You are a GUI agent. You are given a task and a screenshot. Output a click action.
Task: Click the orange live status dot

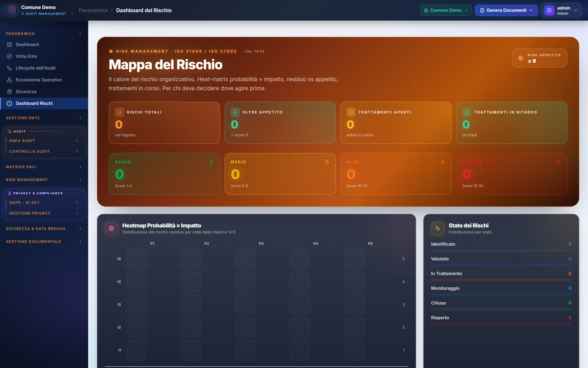(111, 51)
